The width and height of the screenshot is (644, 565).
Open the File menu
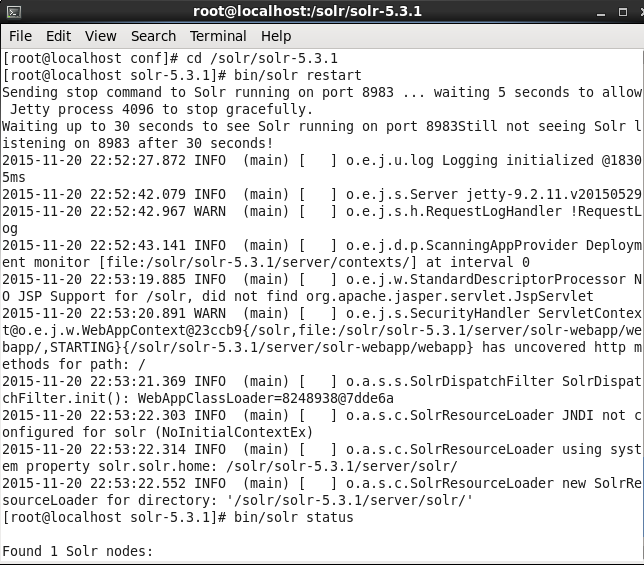[20, 36]
